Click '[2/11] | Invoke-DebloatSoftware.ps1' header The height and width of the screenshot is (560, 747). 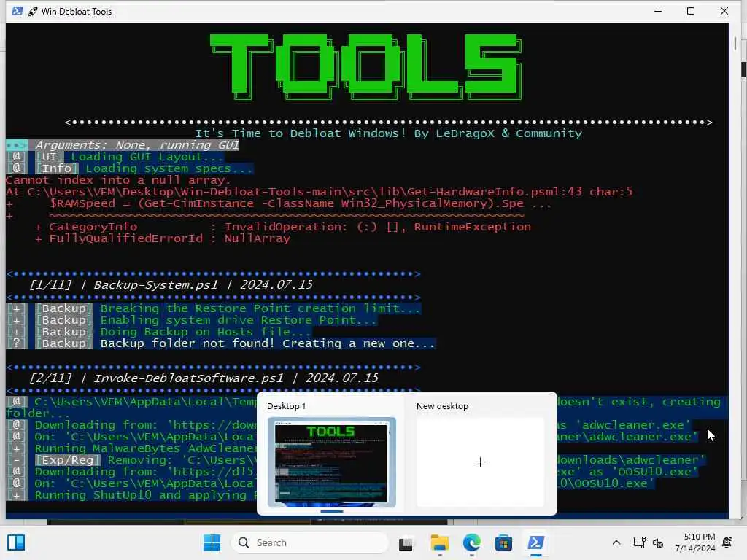(x=204, y=378)
